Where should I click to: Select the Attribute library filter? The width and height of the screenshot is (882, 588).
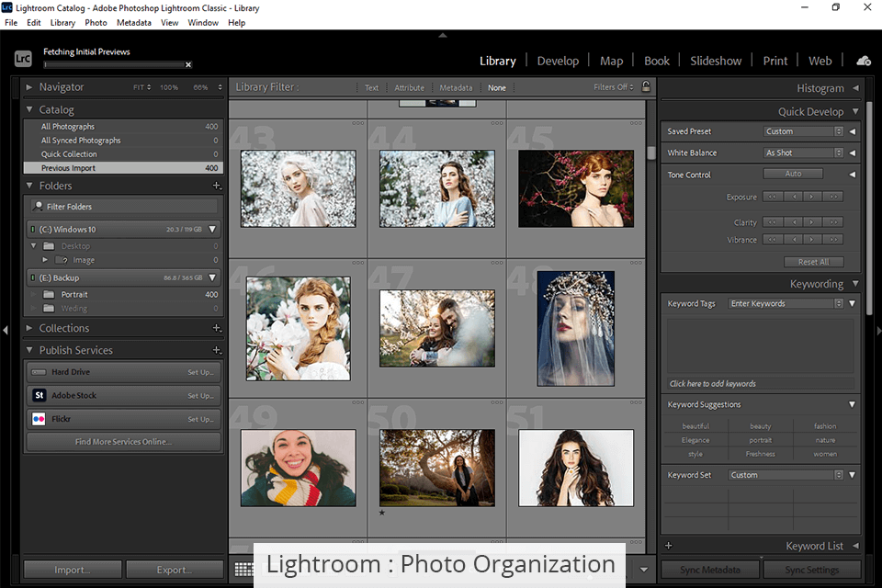pos(409,88)
